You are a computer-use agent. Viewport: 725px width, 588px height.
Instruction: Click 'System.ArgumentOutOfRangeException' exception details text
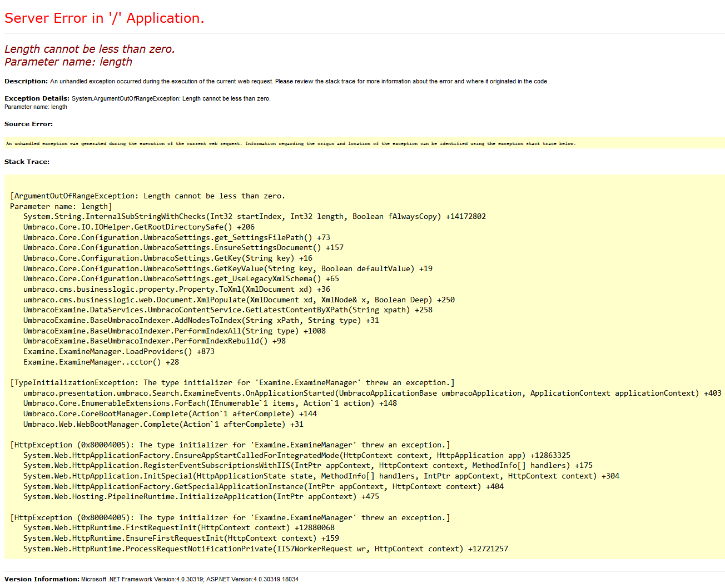coord(171,98)
